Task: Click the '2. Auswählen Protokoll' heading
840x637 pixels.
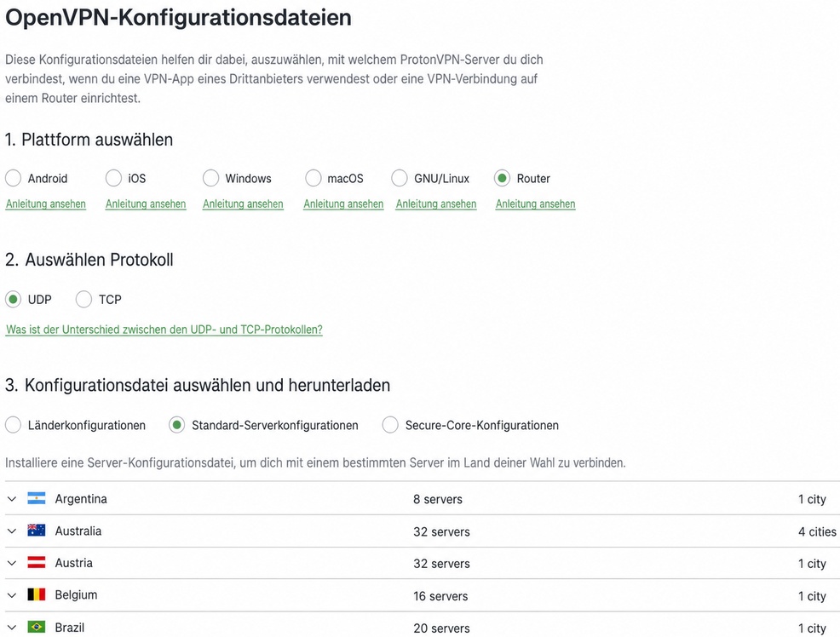Action: click(x=89, y=260)
